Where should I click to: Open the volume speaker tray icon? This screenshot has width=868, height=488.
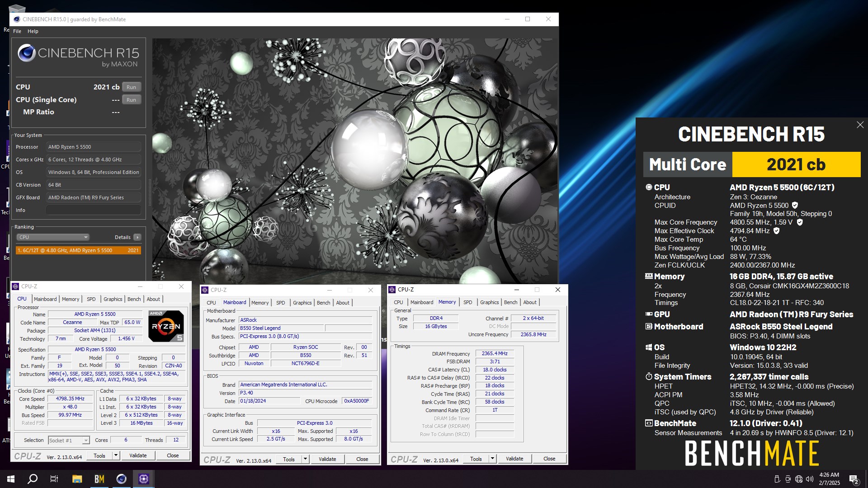click(x=810, y=479)
